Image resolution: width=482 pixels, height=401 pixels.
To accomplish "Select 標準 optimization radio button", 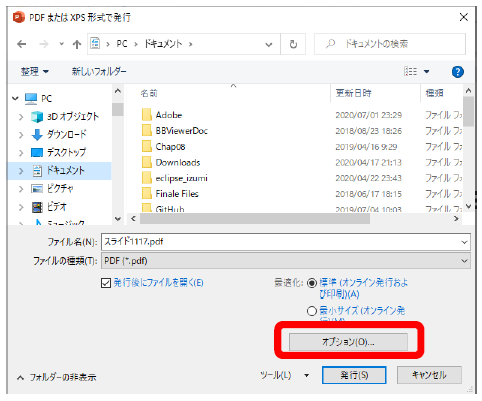I will click(x=311, y=283).
